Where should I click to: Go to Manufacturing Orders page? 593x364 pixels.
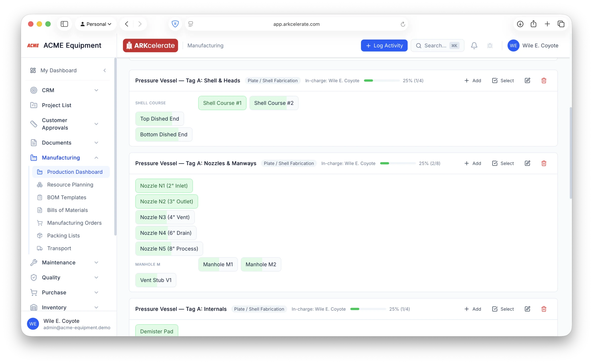pos(70,223)
